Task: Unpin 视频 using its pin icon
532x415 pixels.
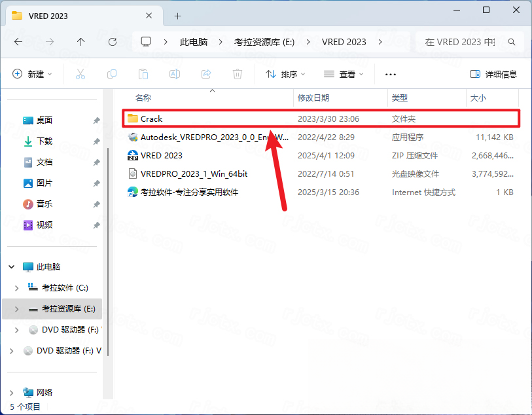Action: click(96, 225)
